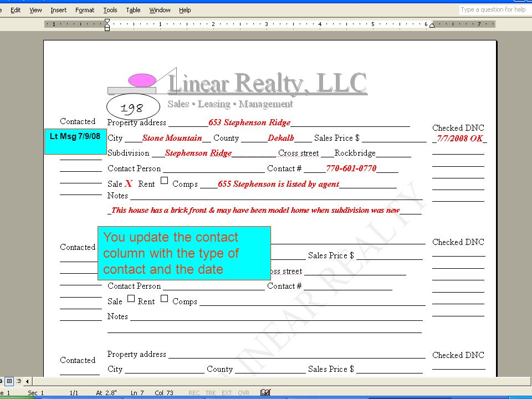Click 'Notes' label in second form
Viewport: 532px width, 399px height.
coord(117,316)
